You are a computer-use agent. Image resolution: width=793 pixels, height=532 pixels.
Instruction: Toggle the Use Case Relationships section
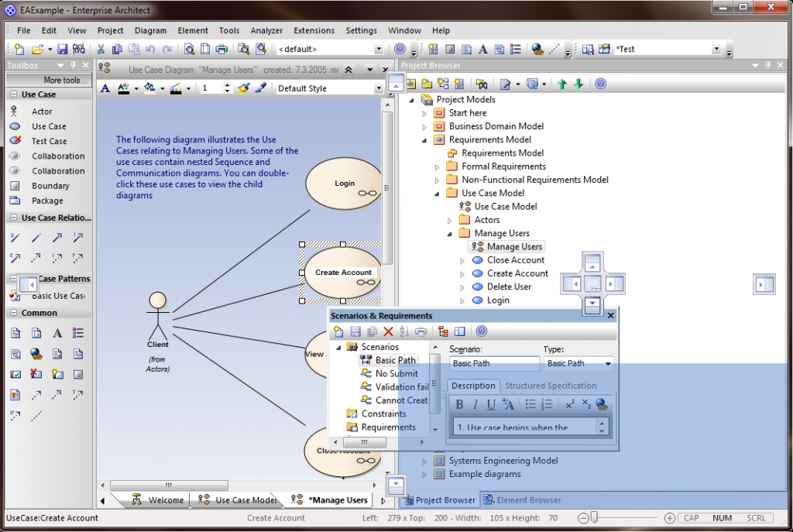[x=14, y=218]
